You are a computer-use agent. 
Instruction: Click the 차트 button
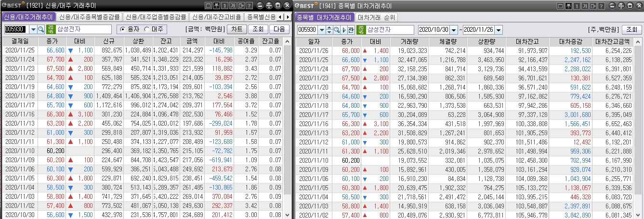click(x=237, y=29)
